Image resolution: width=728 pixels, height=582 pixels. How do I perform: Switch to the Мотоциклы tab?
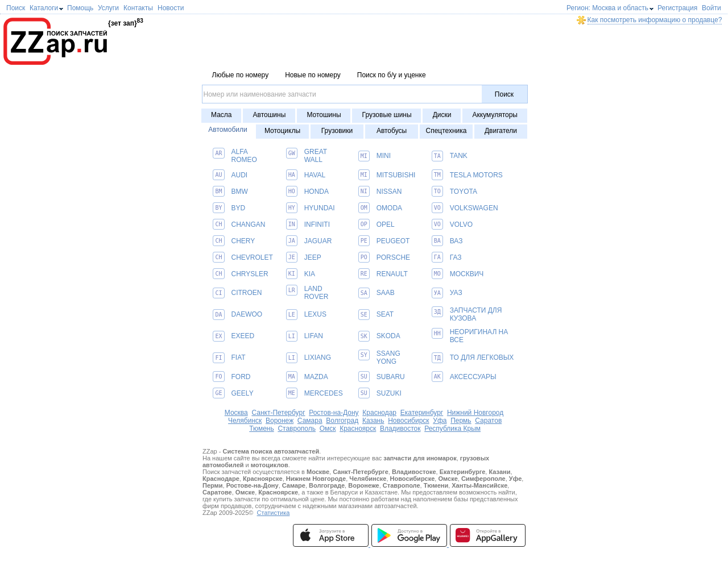point(282,131)
